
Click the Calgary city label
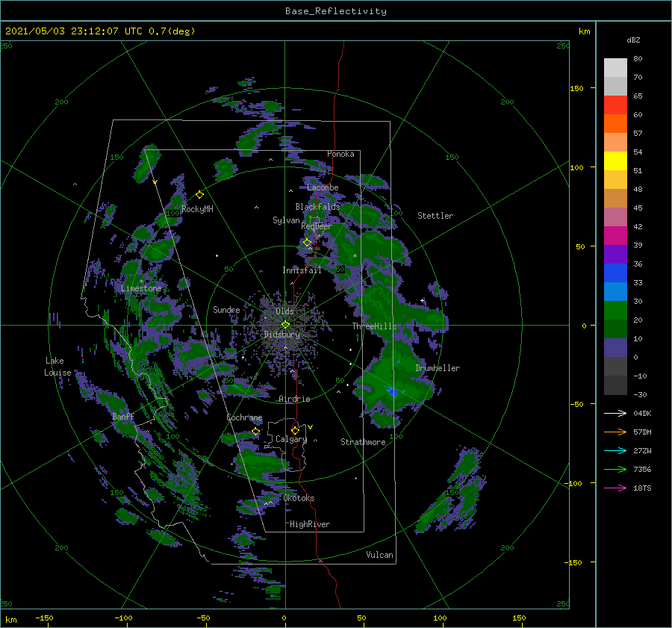(x=291, y=439)
